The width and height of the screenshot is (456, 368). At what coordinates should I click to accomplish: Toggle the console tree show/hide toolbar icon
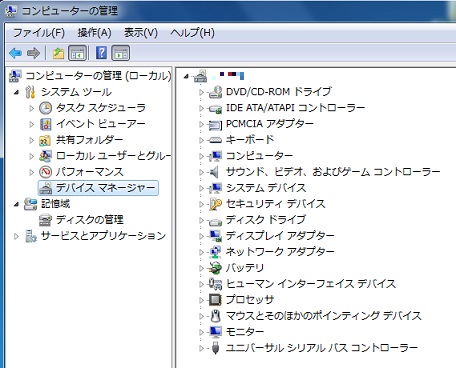point(77,53)
